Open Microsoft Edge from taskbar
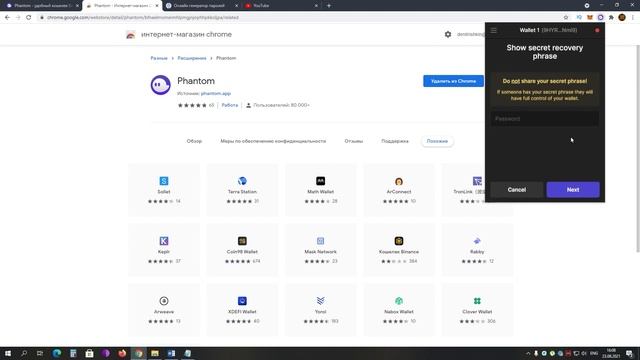The width and height of the screenshot is (640, 360). (x=57, y=353)
